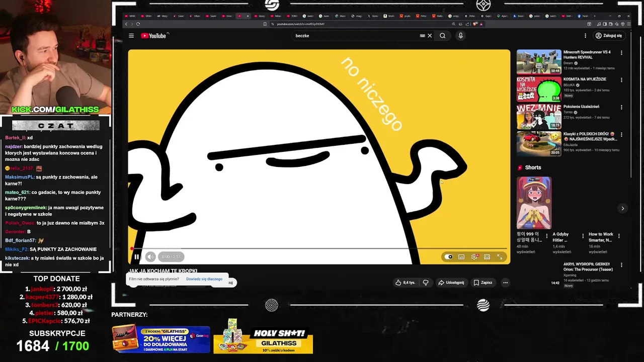
Task: Run search with the magnifier button
Action: [443, 36]
